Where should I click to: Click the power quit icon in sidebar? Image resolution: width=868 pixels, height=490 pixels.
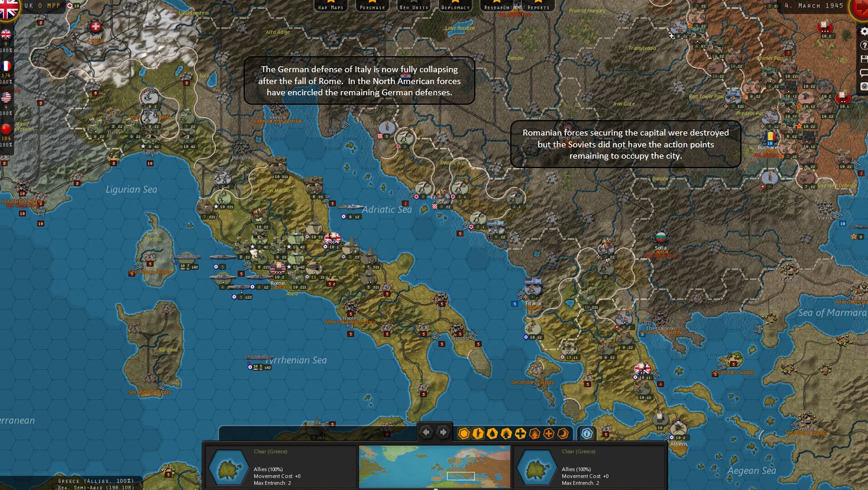click(x=863, y=86)
